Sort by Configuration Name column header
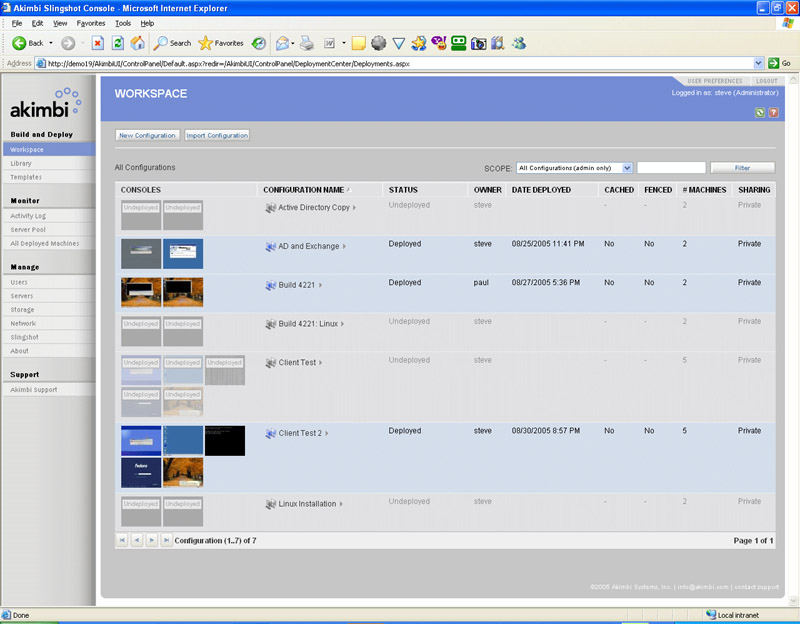Viewport: 800px width, 624px height. click(x=304, y=190)
